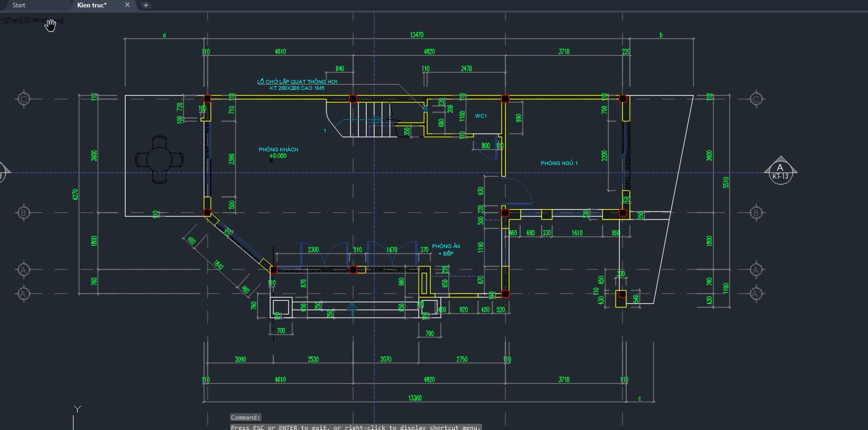The height and width of the screenshot is (430, 868).
Task: Pick the 5510 vertical dimension text
Action: click(x=726, y=182)
